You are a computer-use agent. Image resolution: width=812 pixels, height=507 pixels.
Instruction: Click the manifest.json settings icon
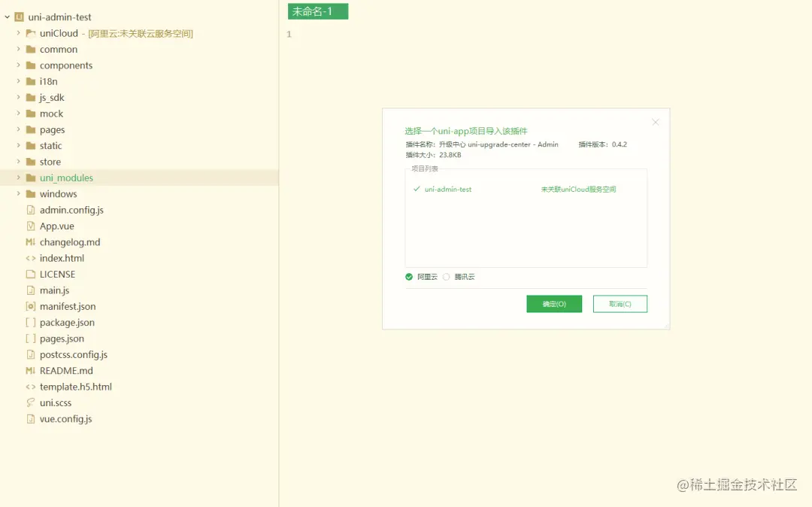pyautogui.click(x=31, y=306)
